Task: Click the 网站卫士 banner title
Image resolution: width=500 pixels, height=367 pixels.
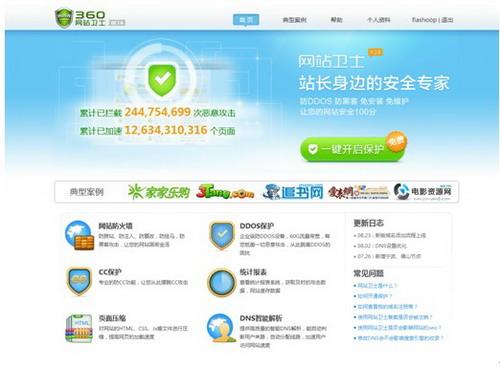Action: point(331,61)
